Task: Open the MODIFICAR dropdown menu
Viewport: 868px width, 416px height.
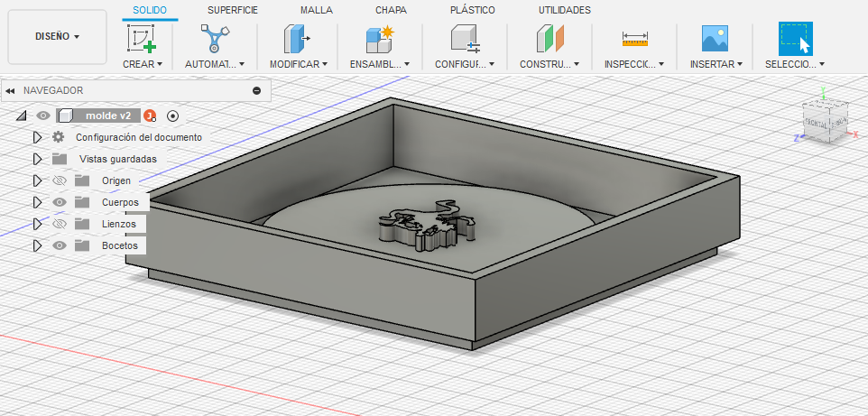Action: point(299,64)
